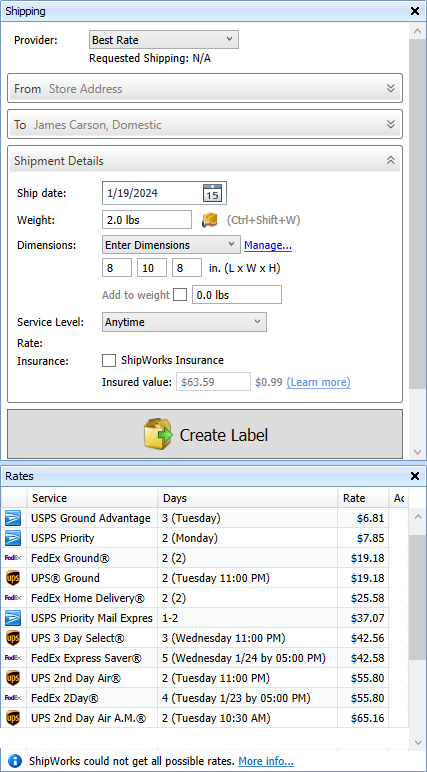427x772 pixels.
Task: Click the USPS icon for Ground Advantage row
Action: click(x=13, y=518)
